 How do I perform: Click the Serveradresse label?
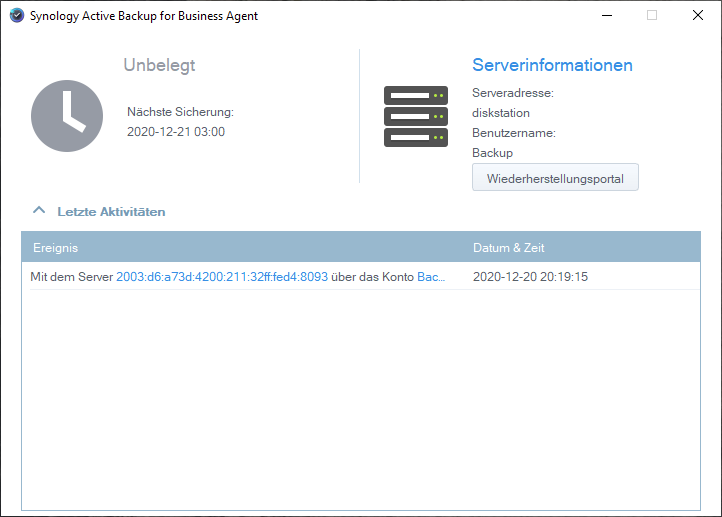pyautogui.click(x=512, y=93)
